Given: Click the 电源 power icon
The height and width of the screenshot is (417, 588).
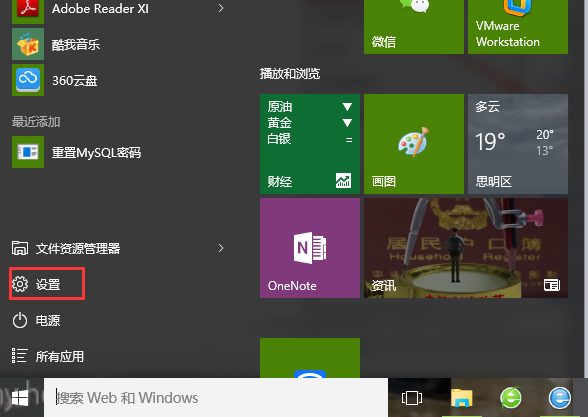Looking at the screenshot, I should 20,320.
